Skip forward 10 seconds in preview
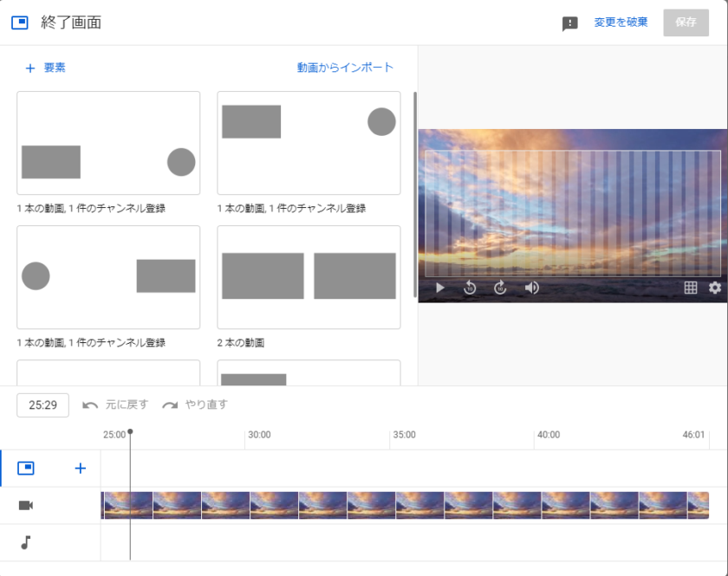The height and width of the screenshot is (576, 728). [500, 288]
